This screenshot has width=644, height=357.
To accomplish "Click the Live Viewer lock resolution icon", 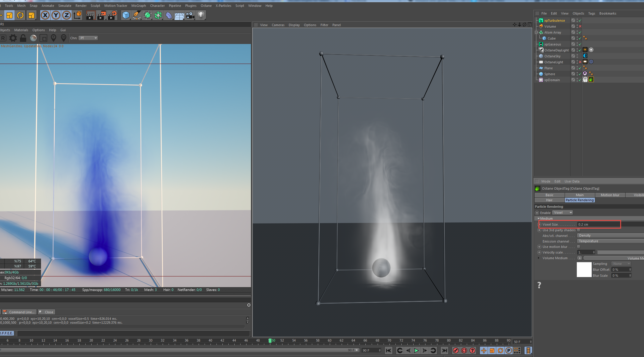I will pyautogui.click(x=23, y=38).
